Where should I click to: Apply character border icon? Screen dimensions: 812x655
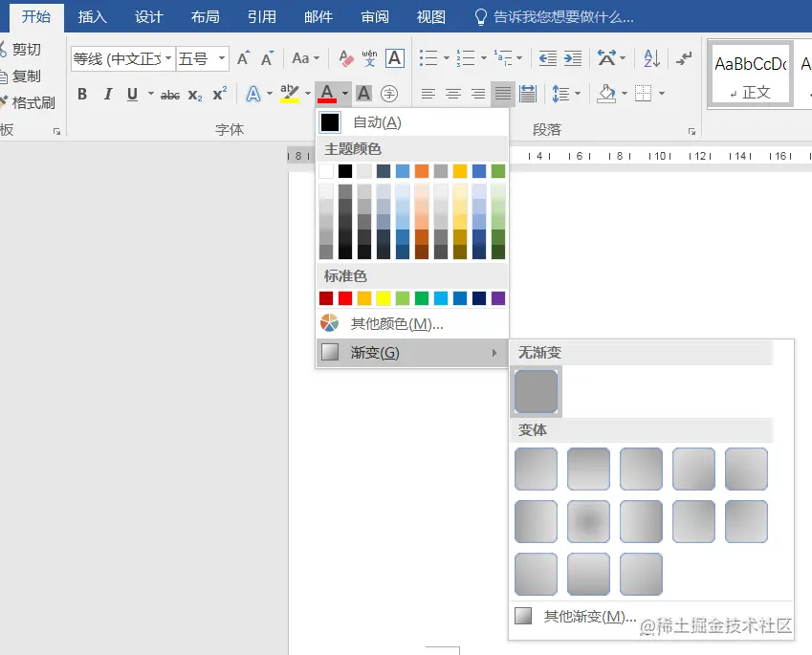tap(395, 58)
